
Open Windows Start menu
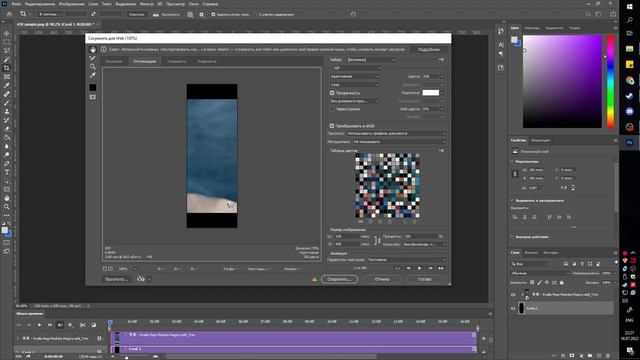(x=629, y=7)
